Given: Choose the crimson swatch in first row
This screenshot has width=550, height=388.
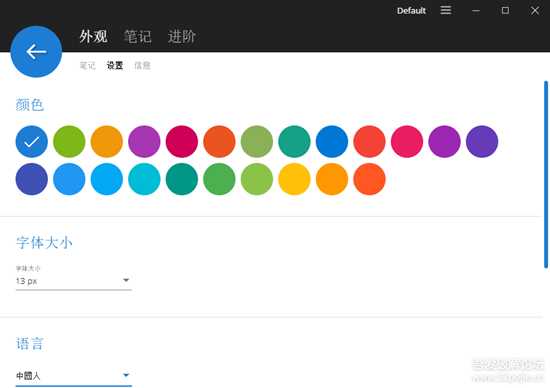Looking at the screenshot, I should tap(182, 141).
